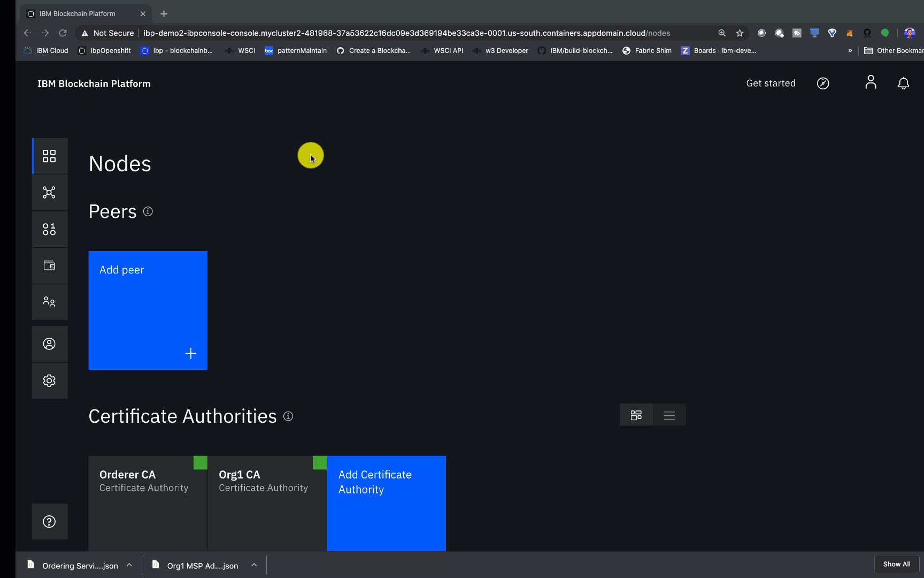The width and height of the screenshot is (924, 578).
Task: Open the Ordering Servi...json downloaded file
Action: click(72, 565)
